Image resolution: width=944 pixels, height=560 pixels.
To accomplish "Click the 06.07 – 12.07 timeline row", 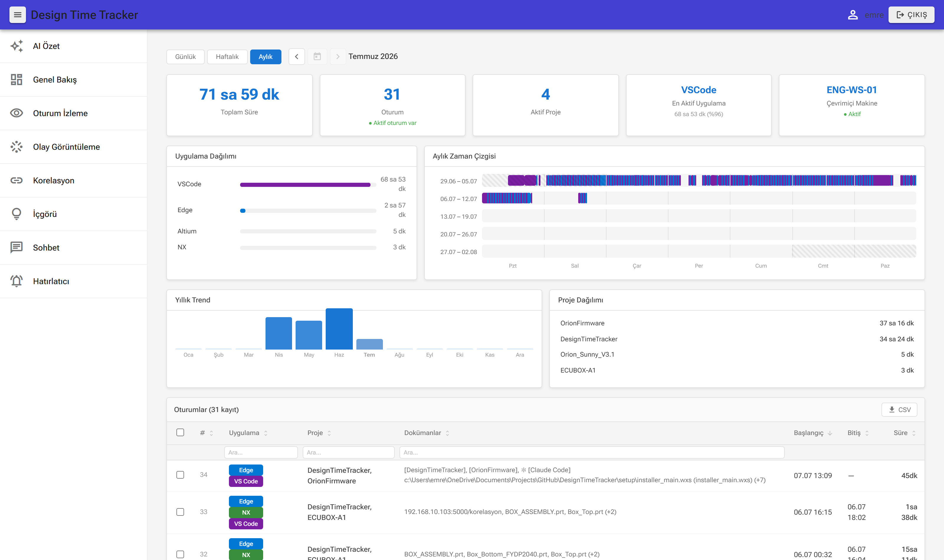I will [x=699, y=198].
